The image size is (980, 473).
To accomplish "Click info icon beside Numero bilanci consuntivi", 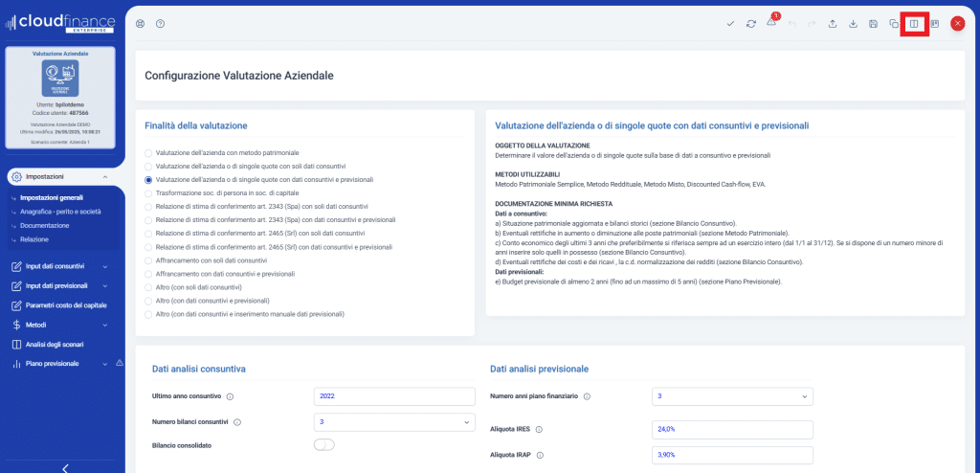I will (237, 422).
